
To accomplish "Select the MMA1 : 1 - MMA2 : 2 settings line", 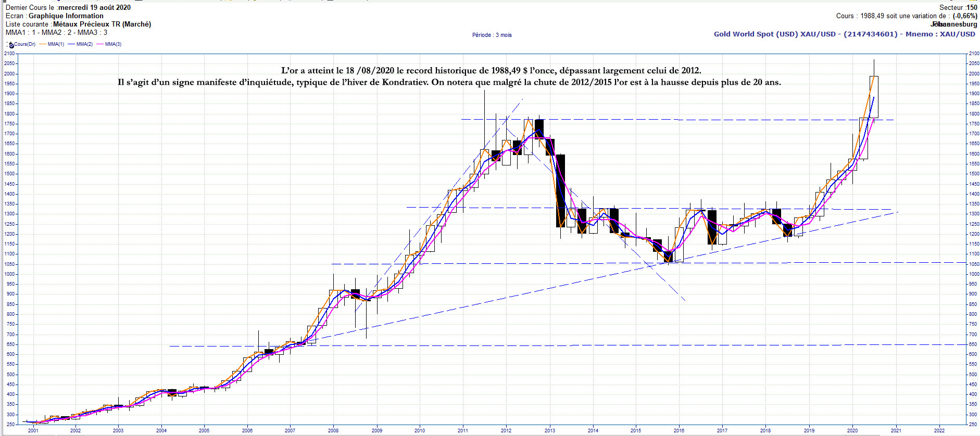I will pos(56,33).
